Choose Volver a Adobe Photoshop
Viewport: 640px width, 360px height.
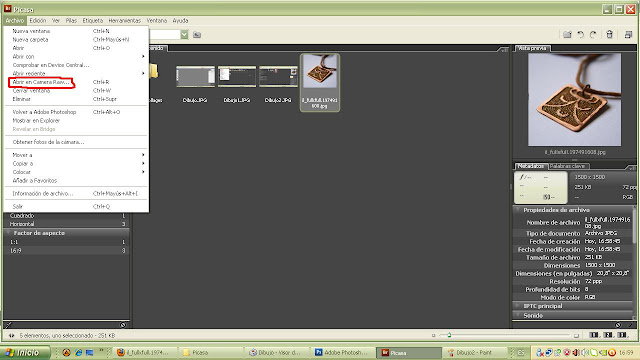coord(76,112)
